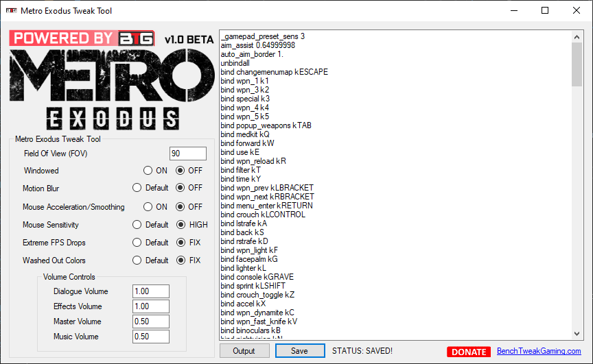This screenshot has width=593, height=364.
Task: Click the scrollbar down arrow in config list
Action: [577, 334]
